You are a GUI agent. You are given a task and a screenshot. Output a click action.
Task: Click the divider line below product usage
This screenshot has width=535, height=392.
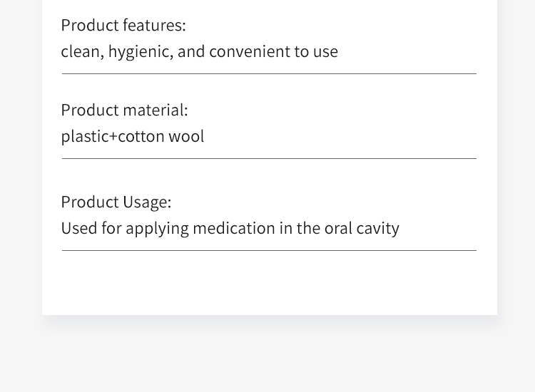pos(269,251)
